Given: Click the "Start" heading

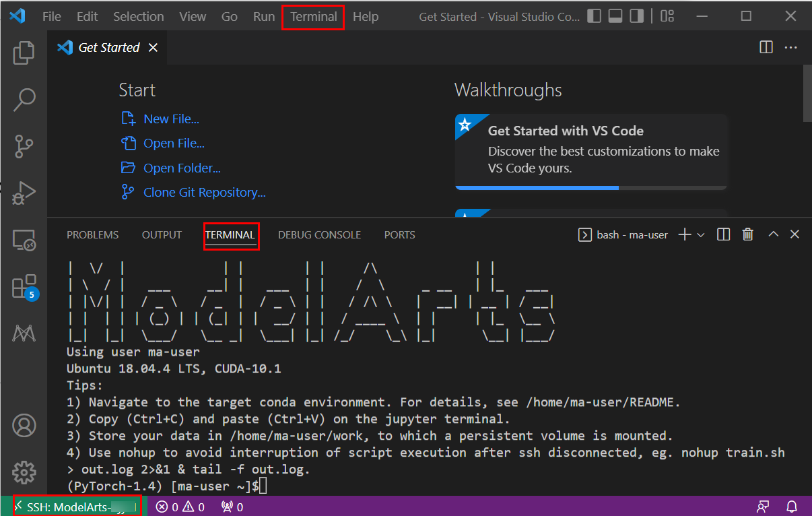Looking at the screenshot, I should [137, 90].
